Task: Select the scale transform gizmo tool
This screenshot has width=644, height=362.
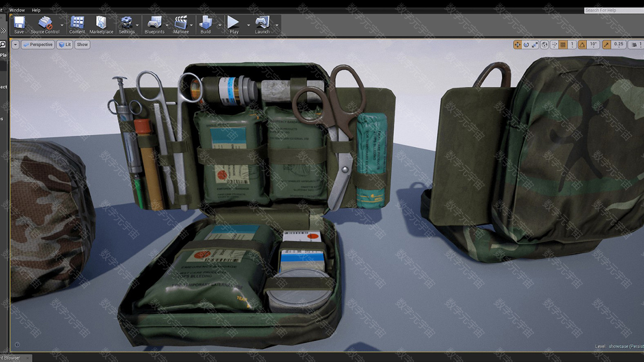Action: (x=534, y=45)
